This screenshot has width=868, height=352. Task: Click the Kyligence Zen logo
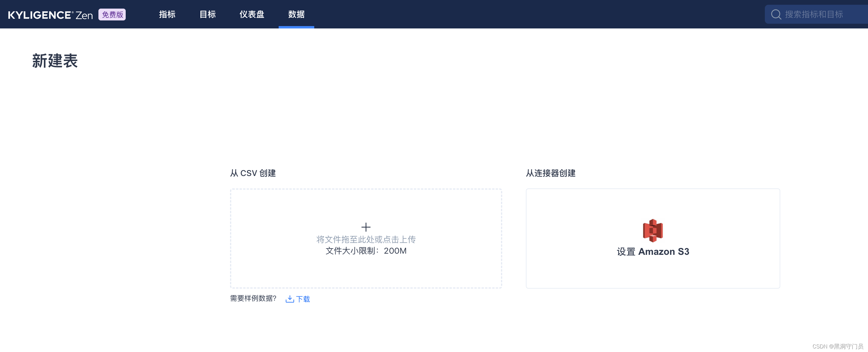(x=50, y=15)
